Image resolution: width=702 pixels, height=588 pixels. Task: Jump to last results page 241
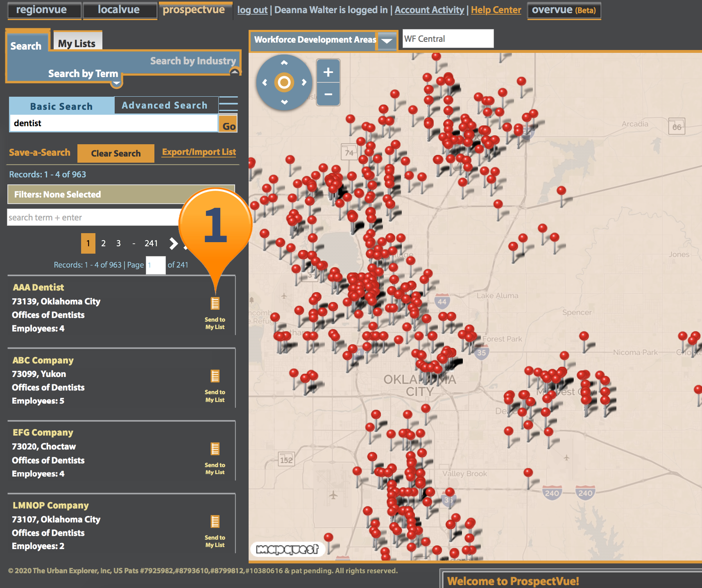point(151,243)
